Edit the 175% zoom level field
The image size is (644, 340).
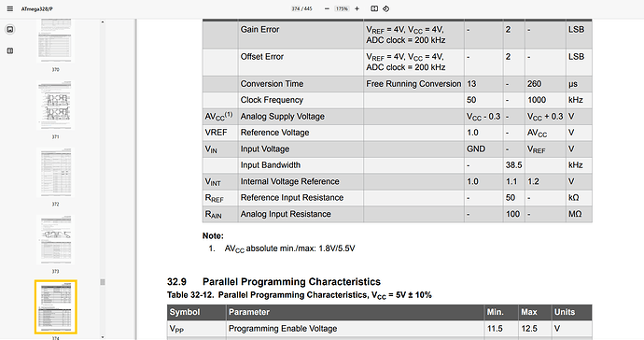click(342, 8)
